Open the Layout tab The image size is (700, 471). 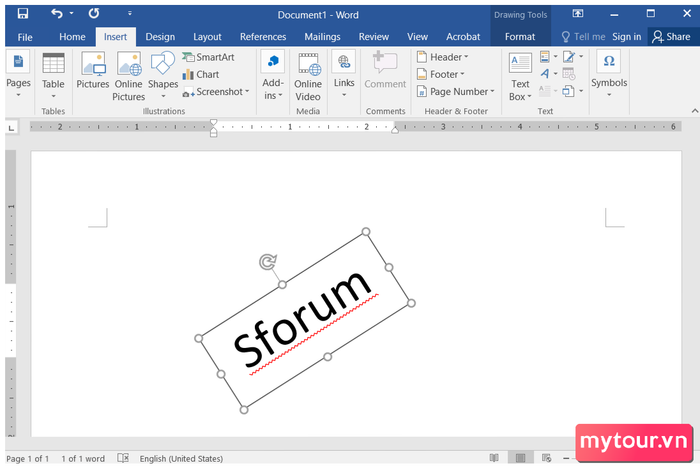207,37
